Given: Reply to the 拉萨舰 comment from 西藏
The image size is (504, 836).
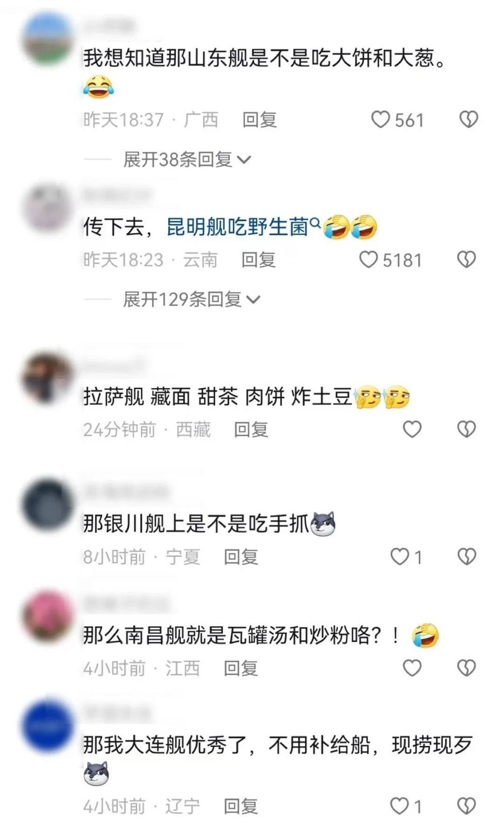Looking at the screenshot, I should pos(251,429).
